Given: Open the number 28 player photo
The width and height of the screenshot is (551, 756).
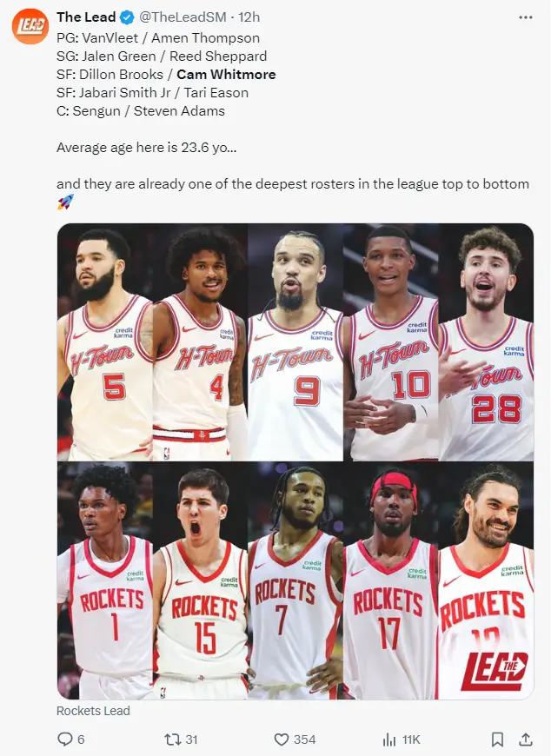Looking at the screenshot, I should (x=487, y=342).
